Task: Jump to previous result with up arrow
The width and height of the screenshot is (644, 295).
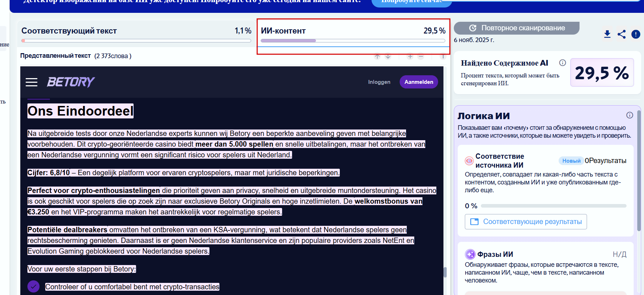Action: tap(377, 56)
